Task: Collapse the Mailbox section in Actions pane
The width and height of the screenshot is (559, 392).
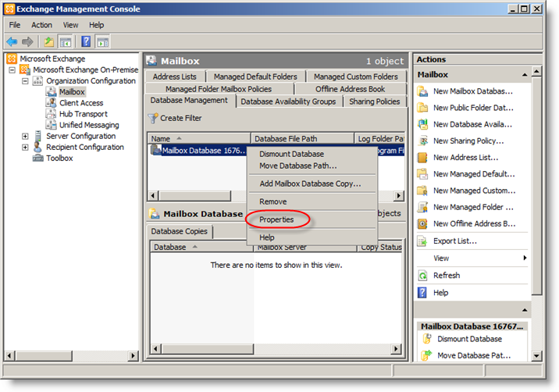Action: tap(525, 75)
